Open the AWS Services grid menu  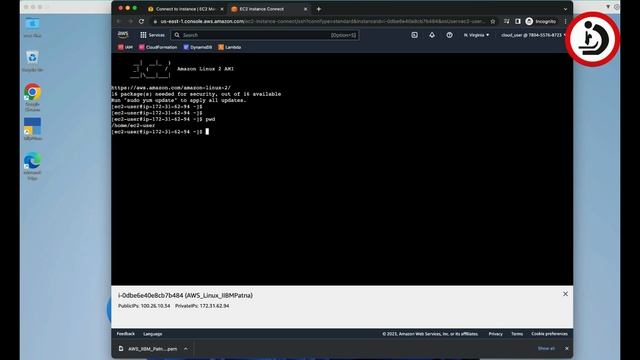(152, 35)
